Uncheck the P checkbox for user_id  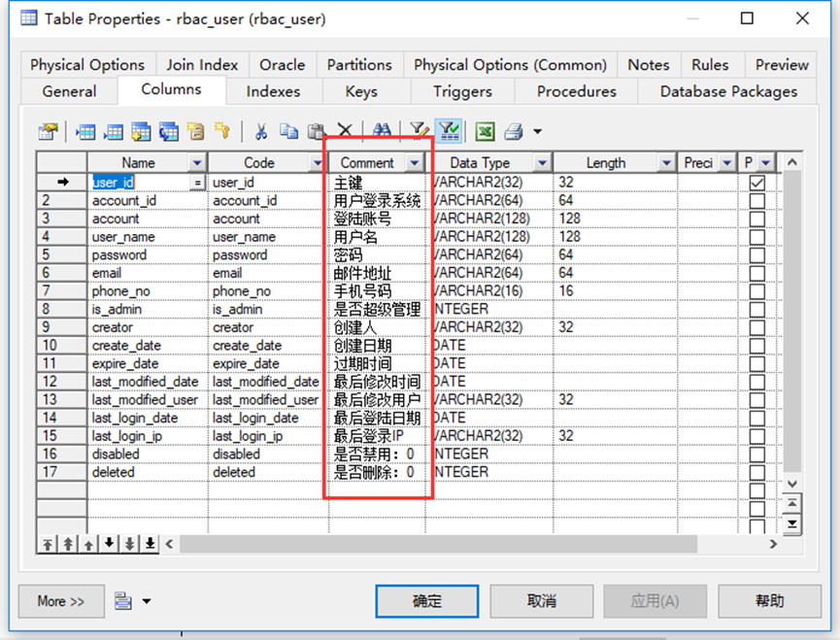coord(756,184)
